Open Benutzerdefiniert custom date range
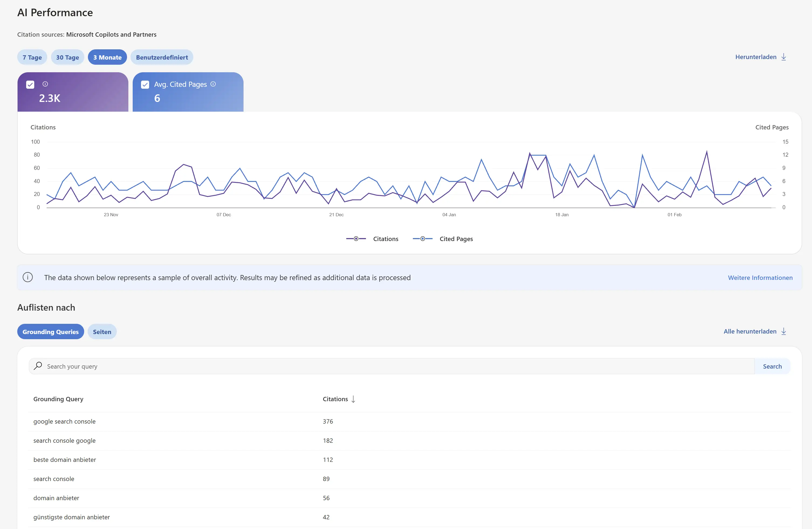This screenshot has width=812, height=529. click(162, 57)
